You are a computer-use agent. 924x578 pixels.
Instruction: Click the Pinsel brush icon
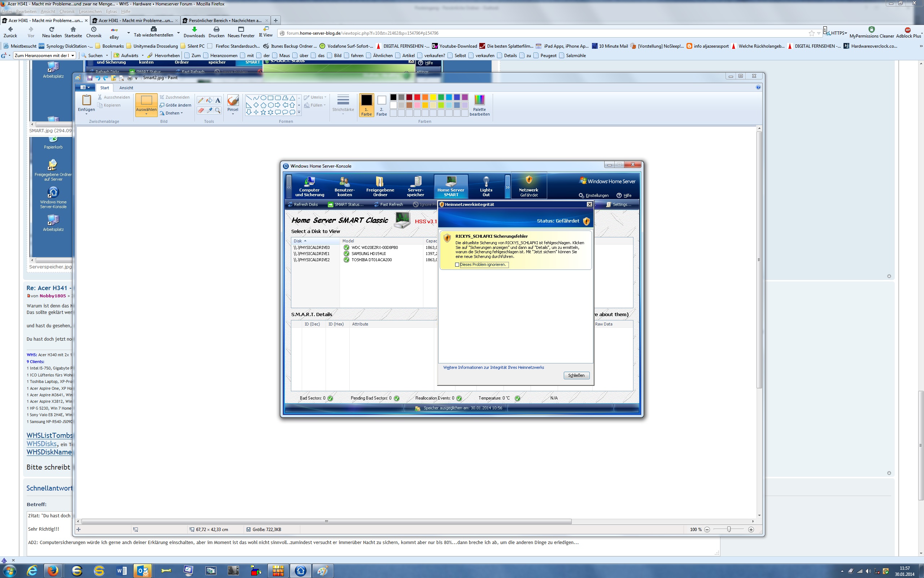[x=232, y=100]
